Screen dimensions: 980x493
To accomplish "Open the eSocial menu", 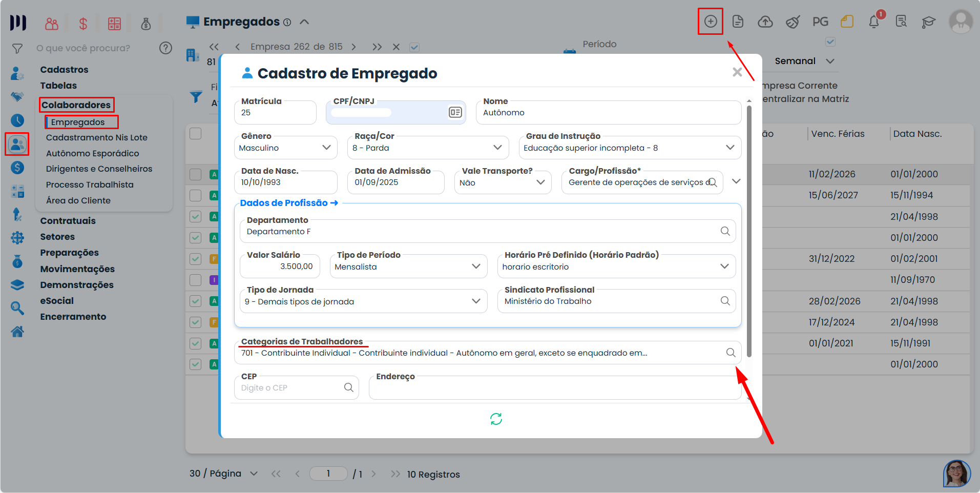I will [57, 301].
